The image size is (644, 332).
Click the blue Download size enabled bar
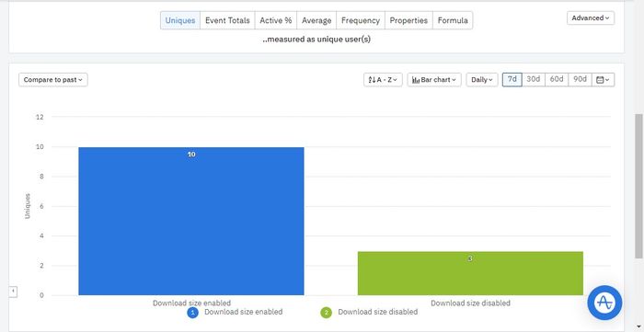pos(191,222)
